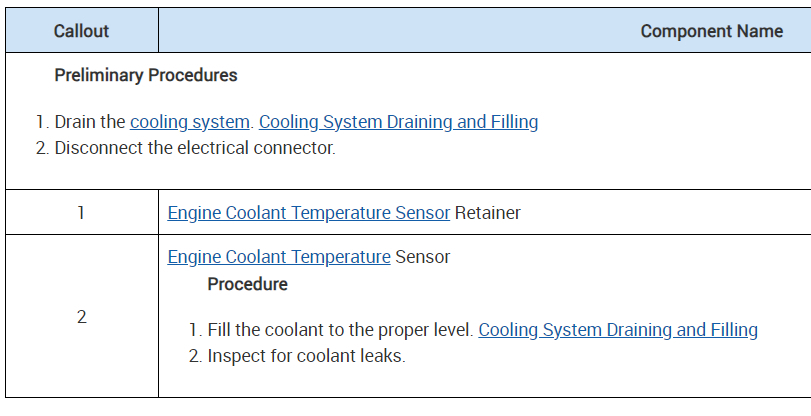Click the bold "Procedure" heading
Screen dimensions: 811x416
click(x=247, y=284)
